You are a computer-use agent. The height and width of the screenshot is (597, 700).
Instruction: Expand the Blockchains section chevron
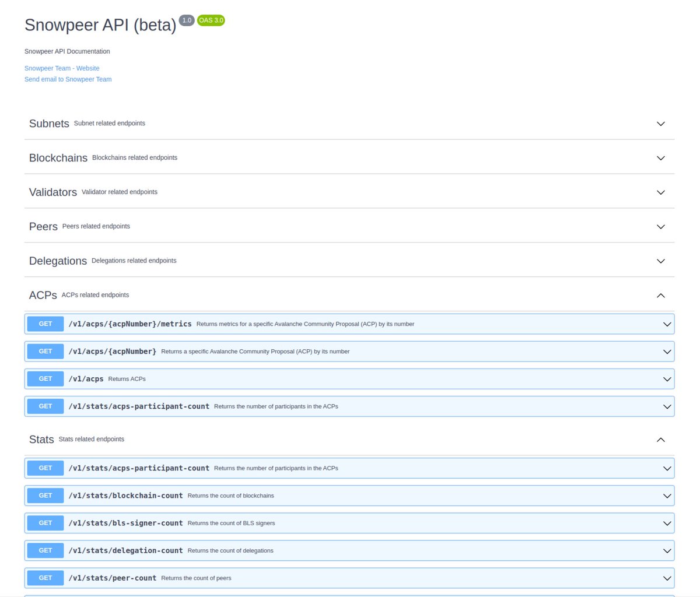pos(660,158)
